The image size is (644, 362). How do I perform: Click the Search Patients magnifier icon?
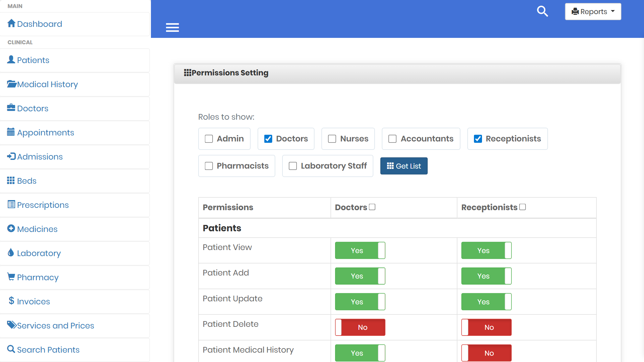tap(11, 349)
